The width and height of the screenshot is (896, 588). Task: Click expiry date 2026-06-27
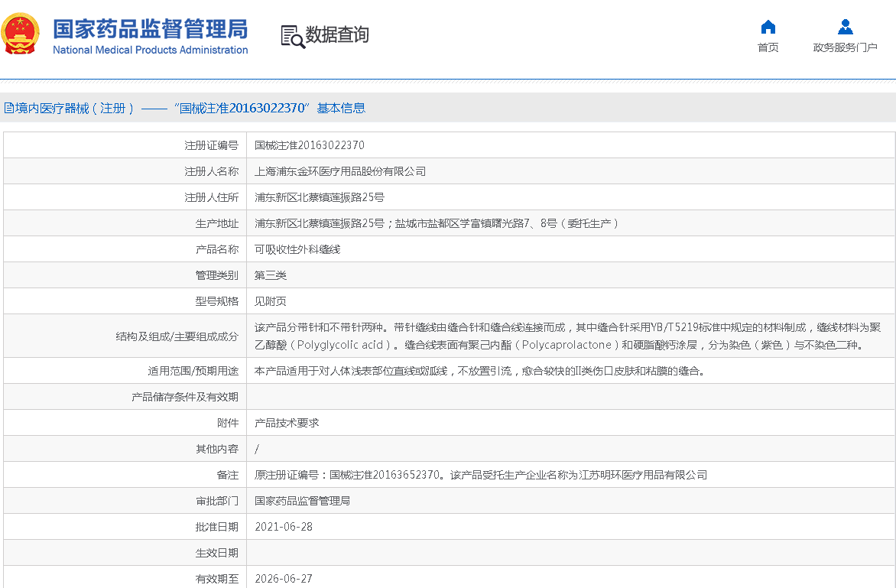pyautogui.click(x=284, y=579)
